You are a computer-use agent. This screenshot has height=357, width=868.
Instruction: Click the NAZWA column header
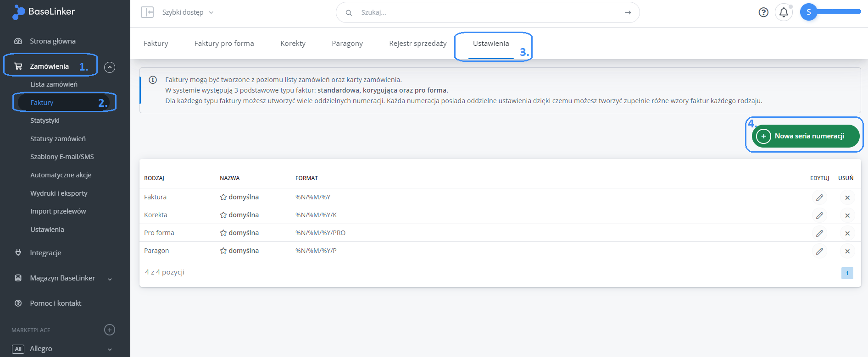point(229,178)
